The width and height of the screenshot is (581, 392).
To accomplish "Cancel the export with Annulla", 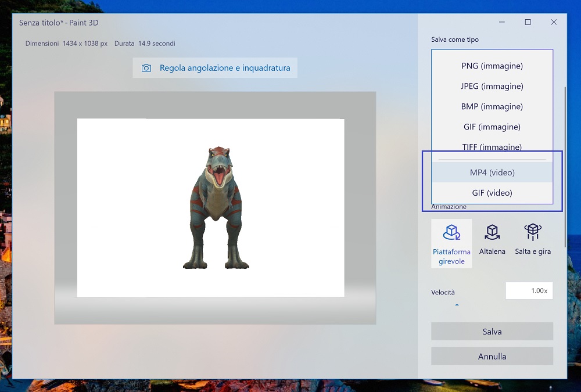I will [492, 356].
